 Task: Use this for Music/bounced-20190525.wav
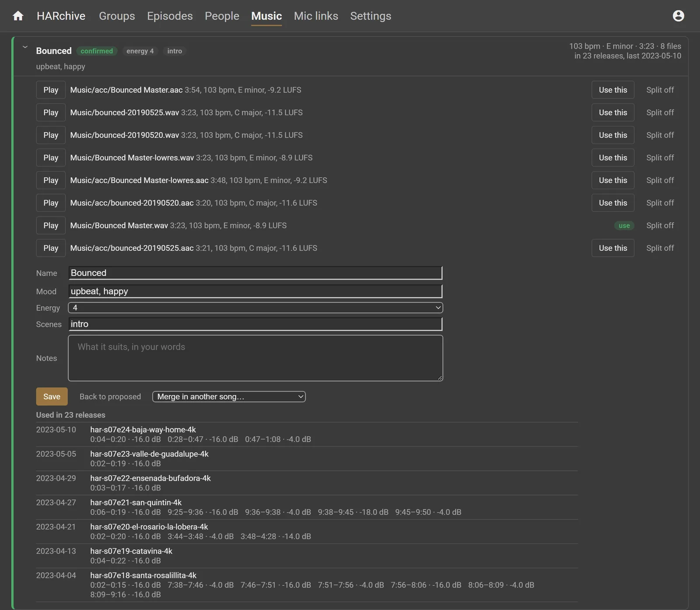coord(613,112)
